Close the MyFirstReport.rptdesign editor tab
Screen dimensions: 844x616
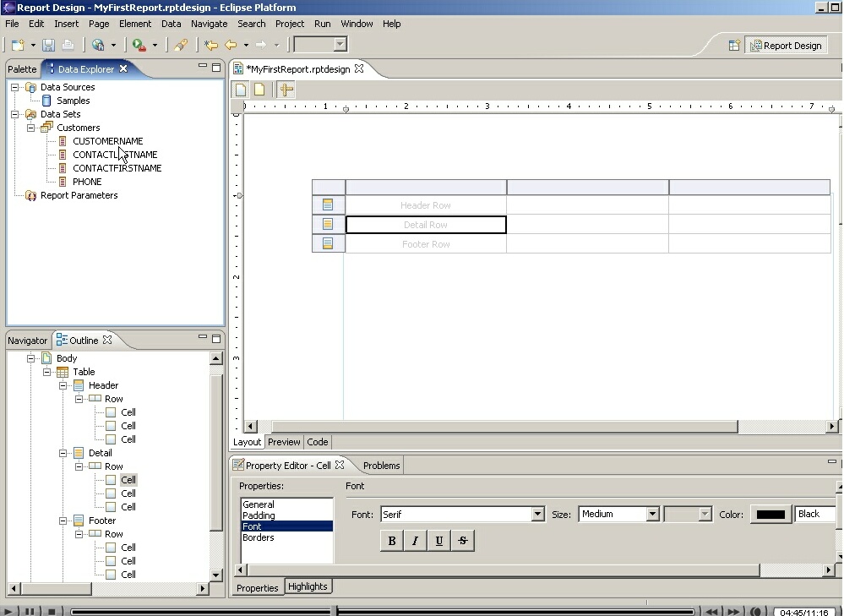359,68
